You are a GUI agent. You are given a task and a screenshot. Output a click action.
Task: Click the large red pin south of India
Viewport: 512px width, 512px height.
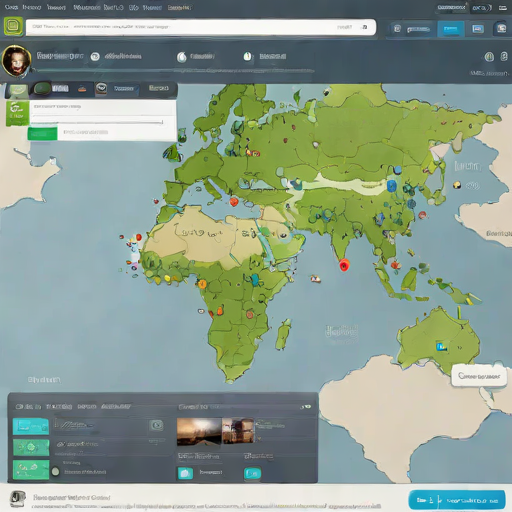click(x=344, y=265)
